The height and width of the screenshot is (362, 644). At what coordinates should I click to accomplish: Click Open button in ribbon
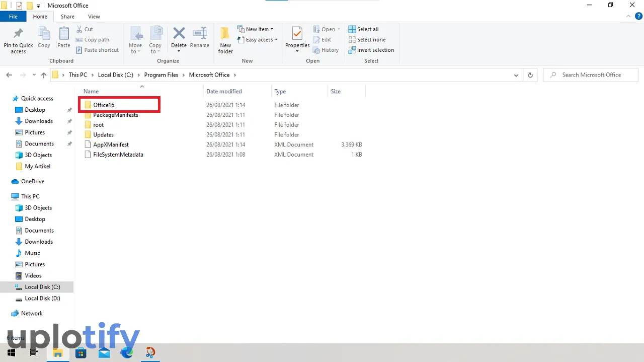pyautogui.click(x=327, y=29)
